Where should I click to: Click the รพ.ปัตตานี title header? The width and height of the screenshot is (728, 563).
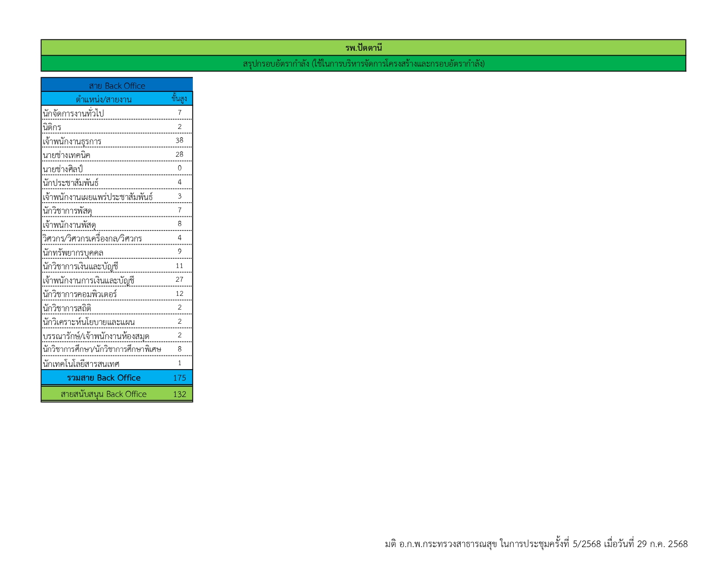(364, 48)
